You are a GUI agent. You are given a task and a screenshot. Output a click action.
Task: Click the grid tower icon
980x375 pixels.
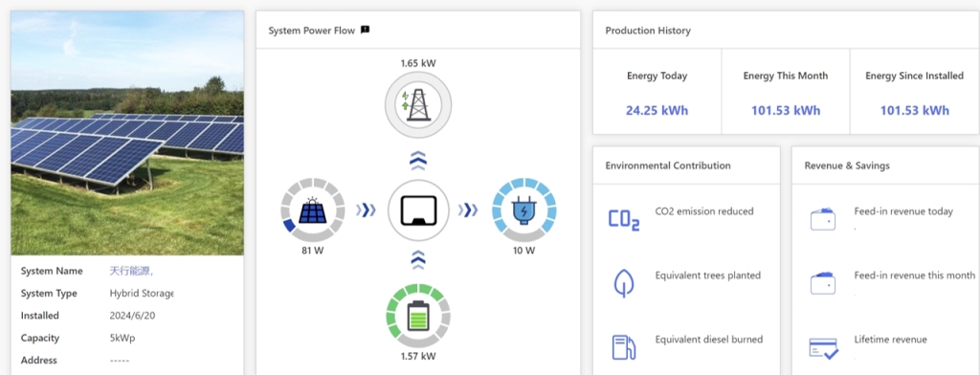click(x=418, y=105)
